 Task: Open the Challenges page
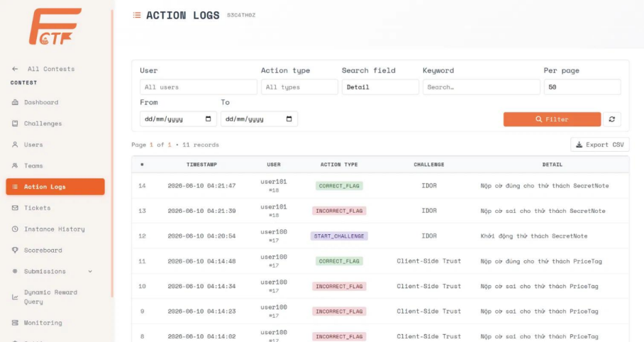click(x=43, y=123)
